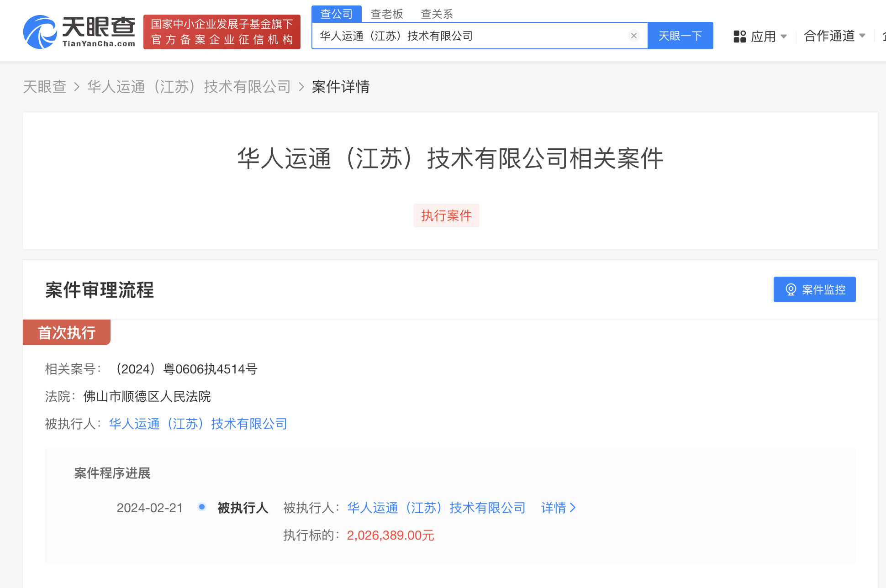The image size is (886, 588).
Task: Open 被执行人 company link under court info
Action: 198,424
